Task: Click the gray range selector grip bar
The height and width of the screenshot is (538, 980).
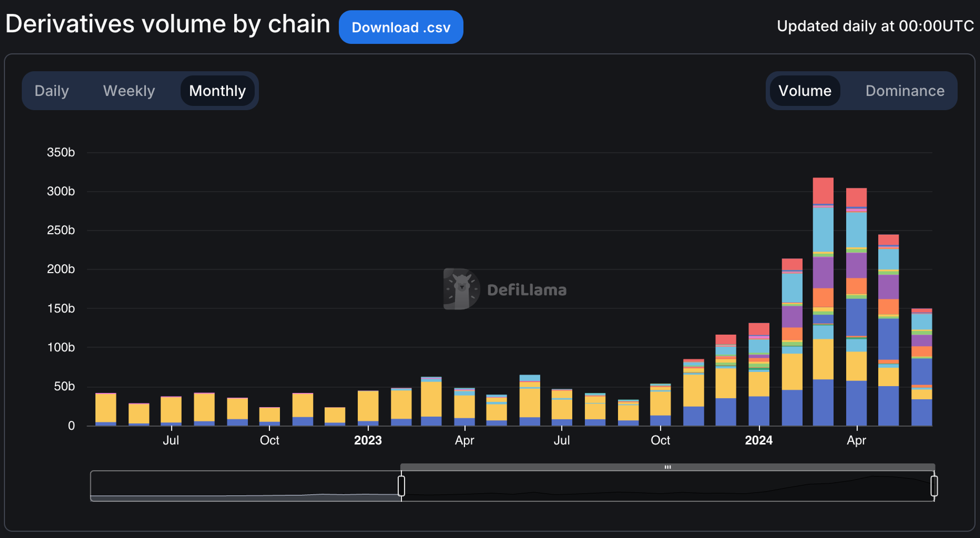Action: (x=667, y=467)
